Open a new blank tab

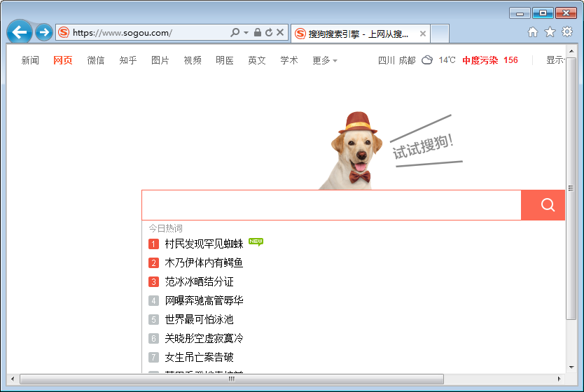[440, 34]
